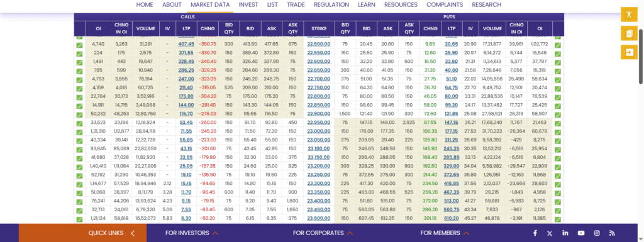Click the yellow login arrow icon
644x242 pixels.
629,52
